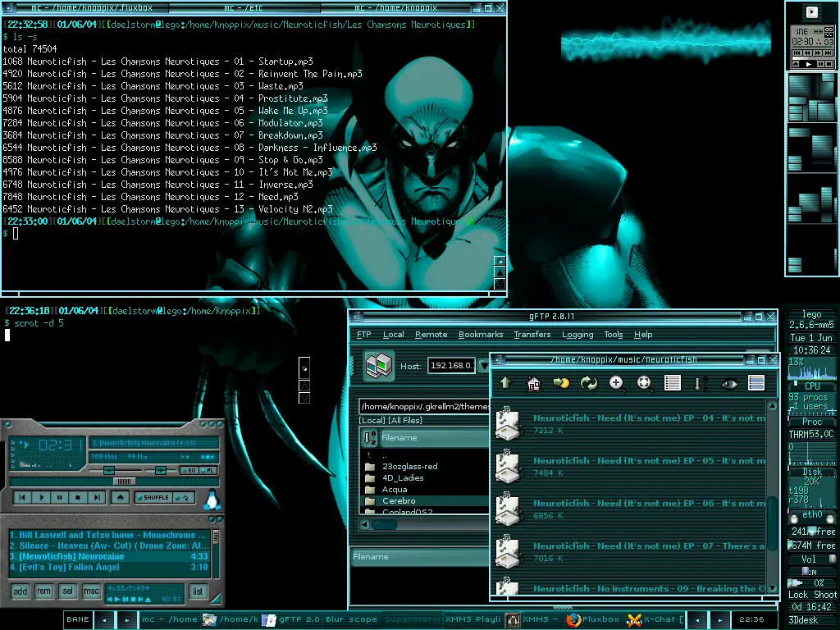Click the gFTP Host address field
Viewport: 840px width, 630px height.
point(452,365)
